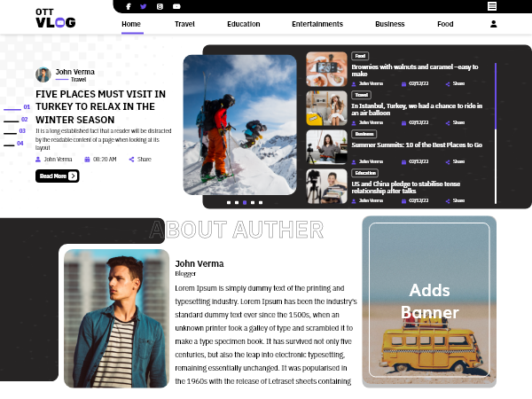Share the US and China article
This screenshot has width=532, height=399.
pos(455,201)
